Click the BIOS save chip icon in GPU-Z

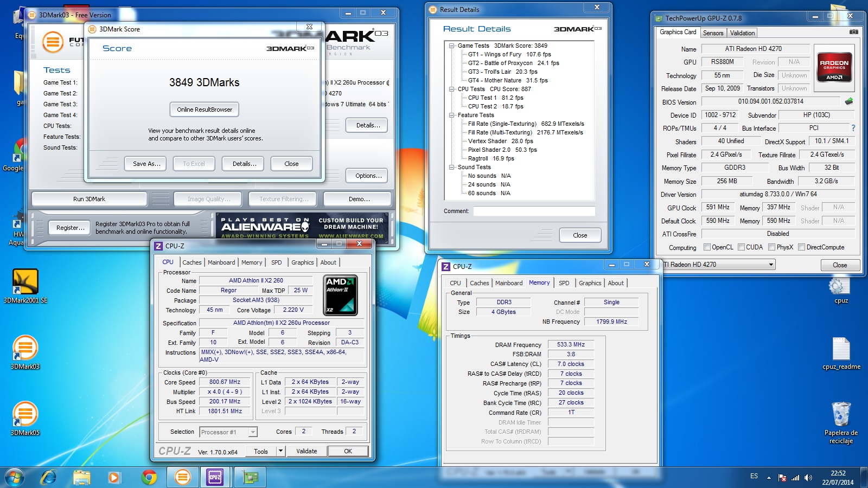click(x=849, y=101)
